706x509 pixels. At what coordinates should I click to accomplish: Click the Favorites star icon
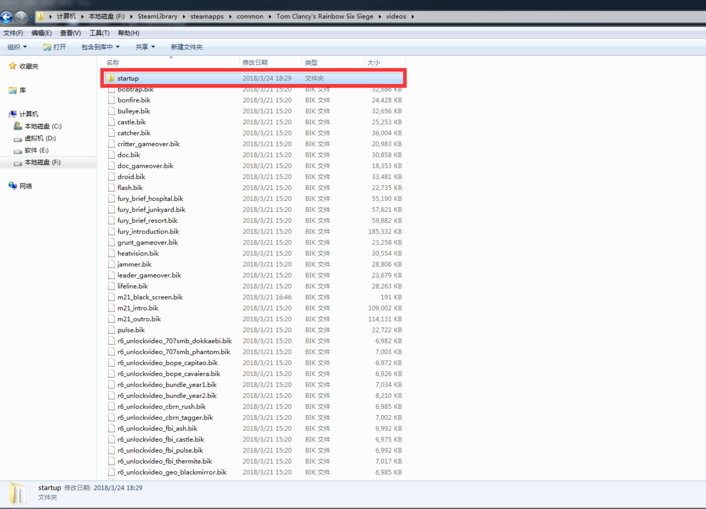[13, 66]
